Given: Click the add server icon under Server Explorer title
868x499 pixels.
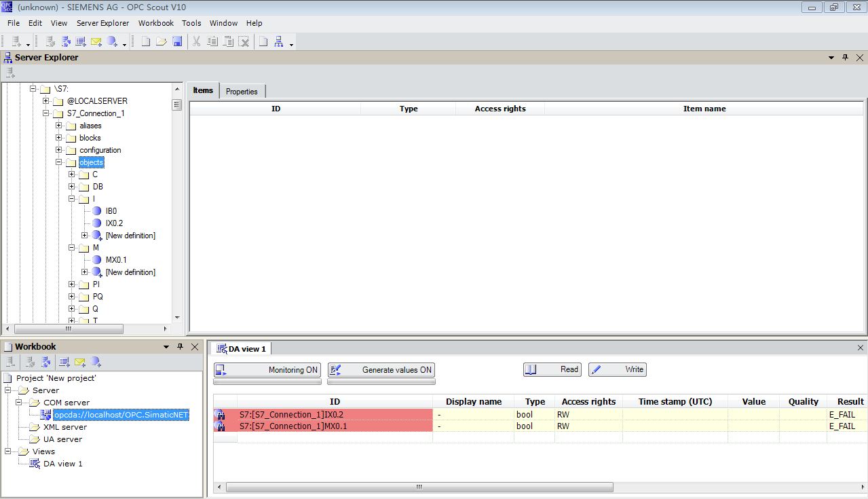Looking at the screenshot, I should (x=10, y=72).
